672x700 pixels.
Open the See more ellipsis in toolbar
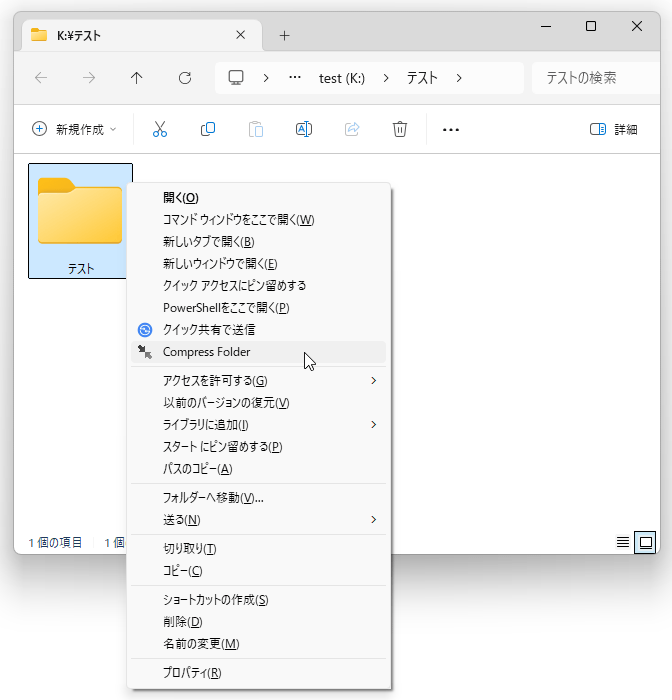pos(451,129)
